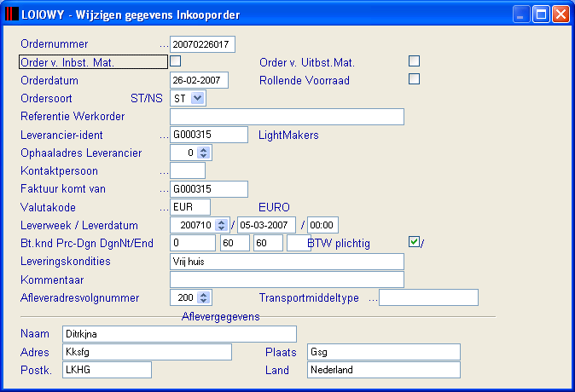Click into the Referentie Werkorder field
The height and width of the screenshot is (392, 575).
[287, 117]
